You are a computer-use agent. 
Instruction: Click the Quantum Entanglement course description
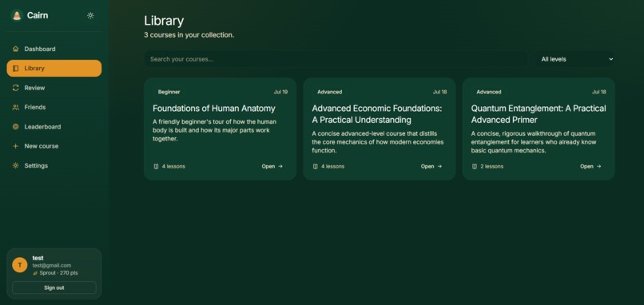[x=534, y=142]
